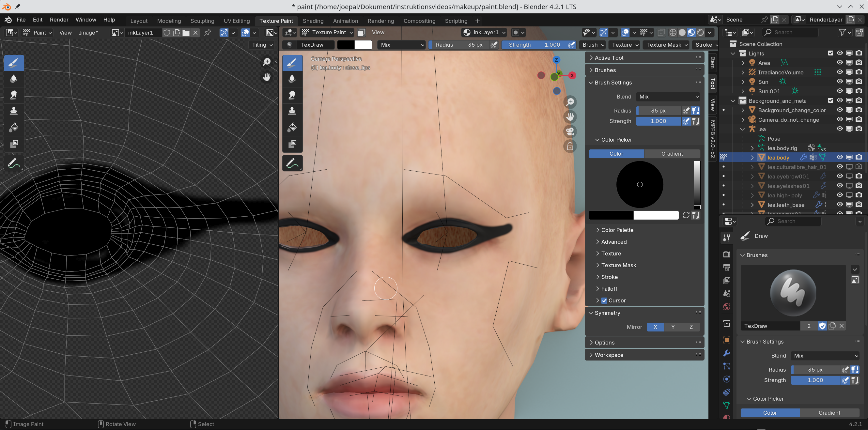Open the Window menu
The width and height of the screenshot is (868, 430).
point(85,20)
